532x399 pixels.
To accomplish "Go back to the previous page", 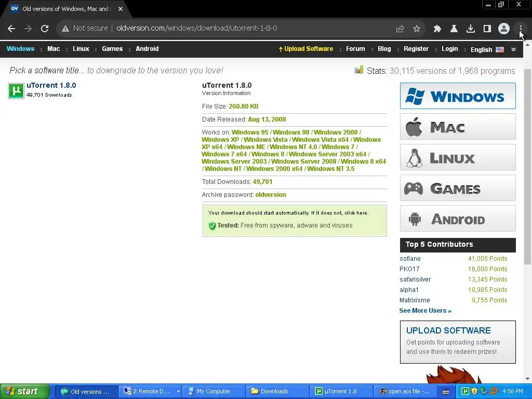I will pyautogui.click(x=11, y=29).
